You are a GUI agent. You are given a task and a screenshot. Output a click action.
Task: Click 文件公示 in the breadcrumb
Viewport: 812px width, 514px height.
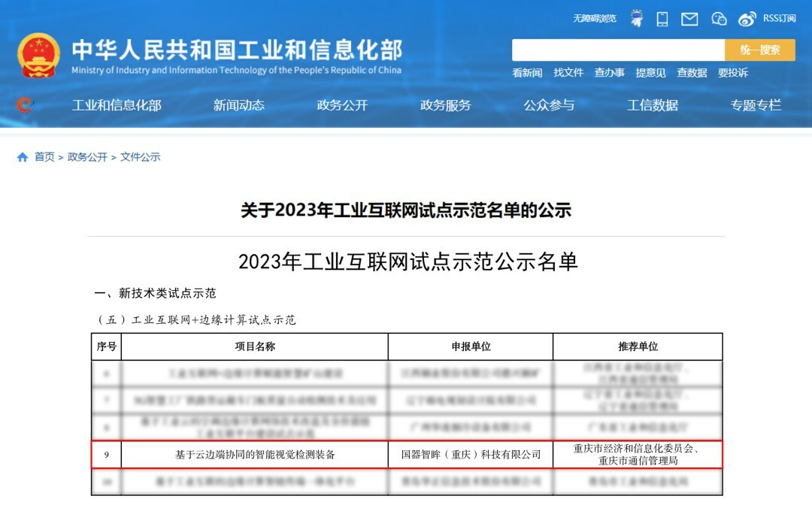click(141, 157)
